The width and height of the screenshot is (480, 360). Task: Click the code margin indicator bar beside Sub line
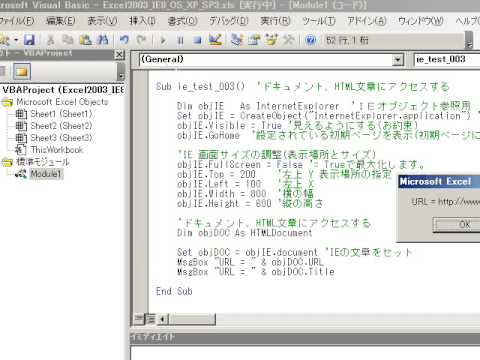coord(140,87)
